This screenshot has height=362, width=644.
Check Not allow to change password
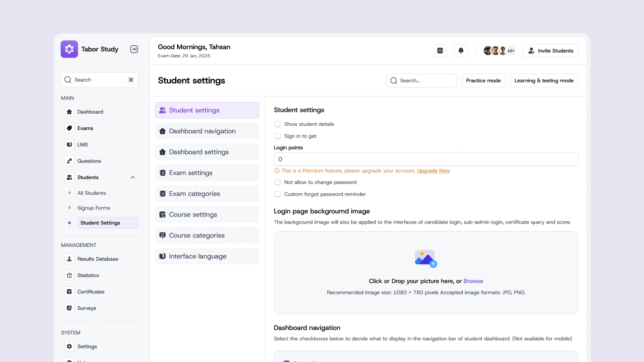(x=277, y=182)
